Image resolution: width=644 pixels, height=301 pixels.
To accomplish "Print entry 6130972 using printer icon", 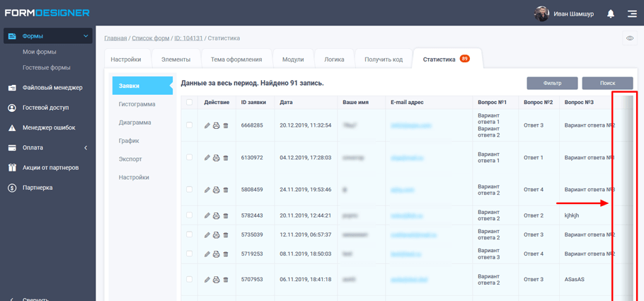I will point(217,158).
